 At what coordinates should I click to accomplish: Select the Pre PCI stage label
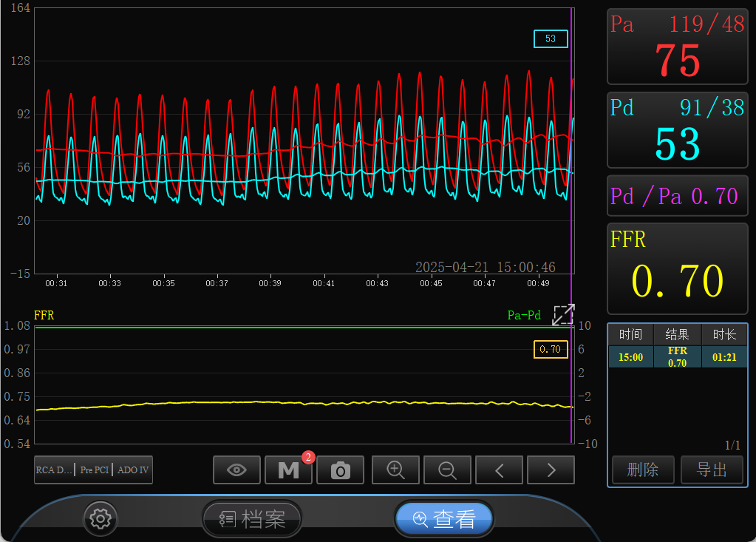coord(95,470)
